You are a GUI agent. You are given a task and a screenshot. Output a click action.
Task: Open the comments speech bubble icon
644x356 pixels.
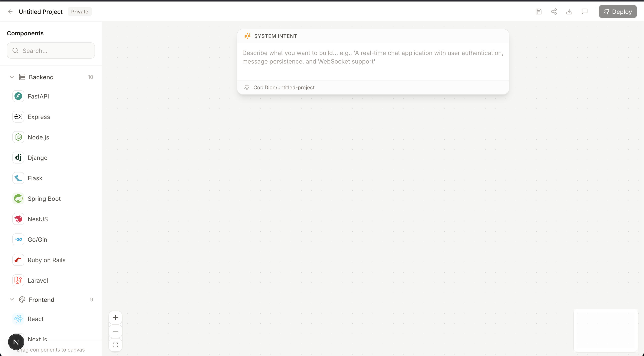(x=584, y=12)
